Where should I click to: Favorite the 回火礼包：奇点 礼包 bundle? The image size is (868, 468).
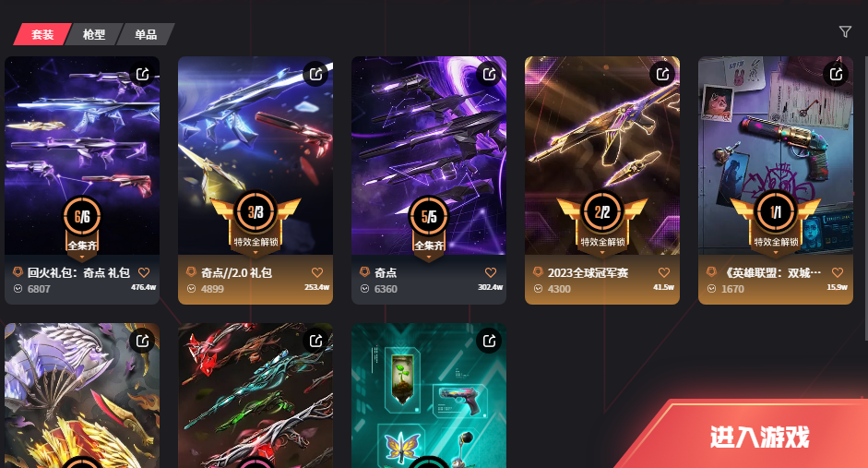144,272
